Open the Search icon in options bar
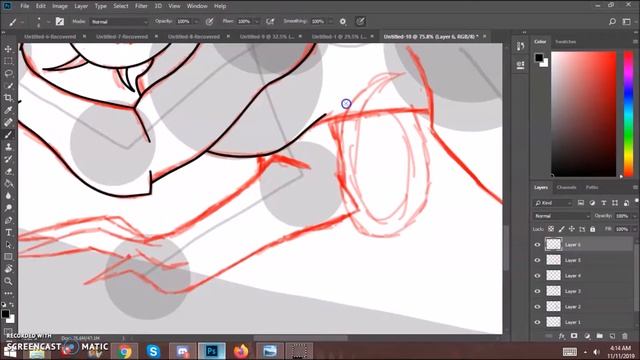The image size is (640, 360). tap(612, 22)
